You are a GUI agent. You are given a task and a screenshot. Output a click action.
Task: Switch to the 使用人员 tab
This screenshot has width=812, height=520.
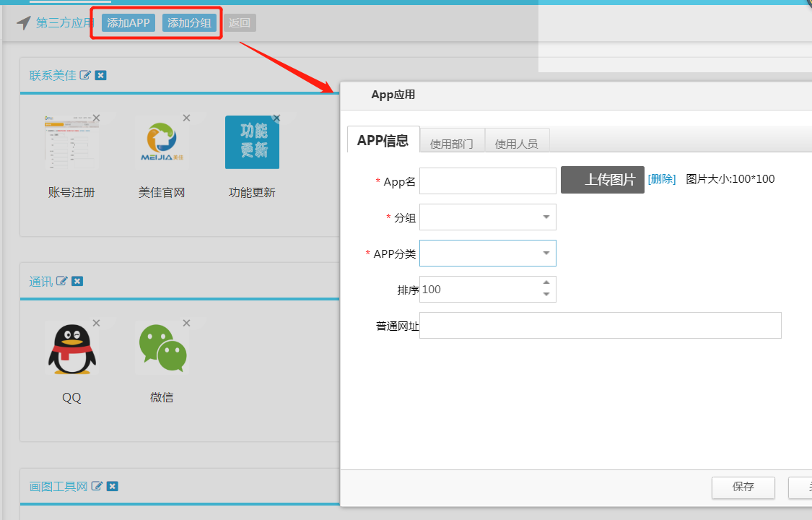(517, 143)
